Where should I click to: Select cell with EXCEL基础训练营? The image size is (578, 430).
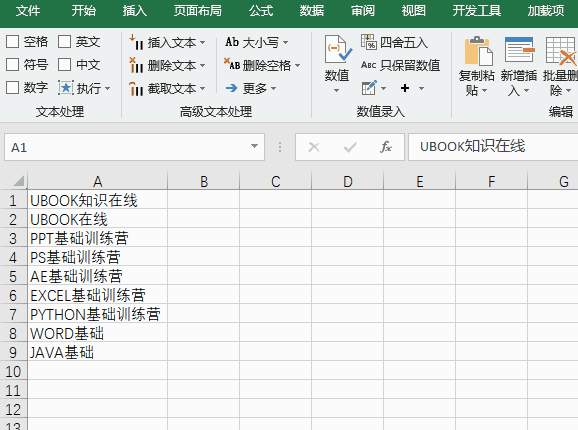pos(97,295)
